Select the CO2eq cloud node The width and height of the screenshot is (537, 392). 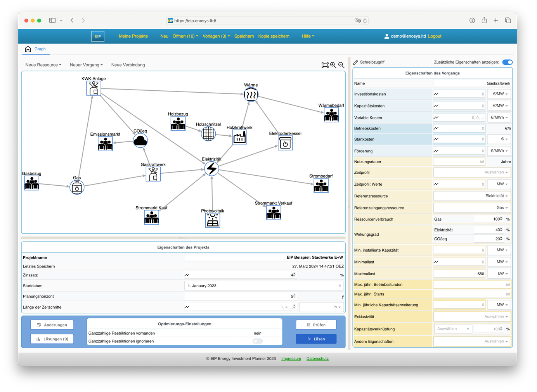(x=140, y=141)
